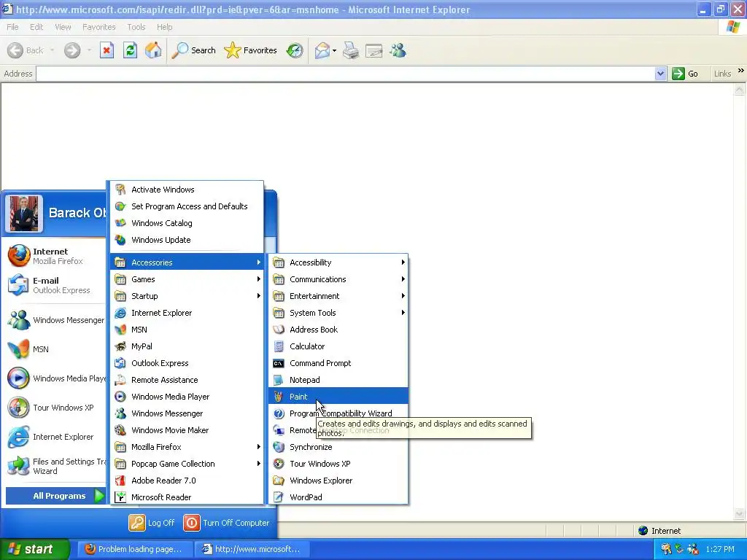Open the View menu
747x560 pixels.
click(x=63, y=27)
